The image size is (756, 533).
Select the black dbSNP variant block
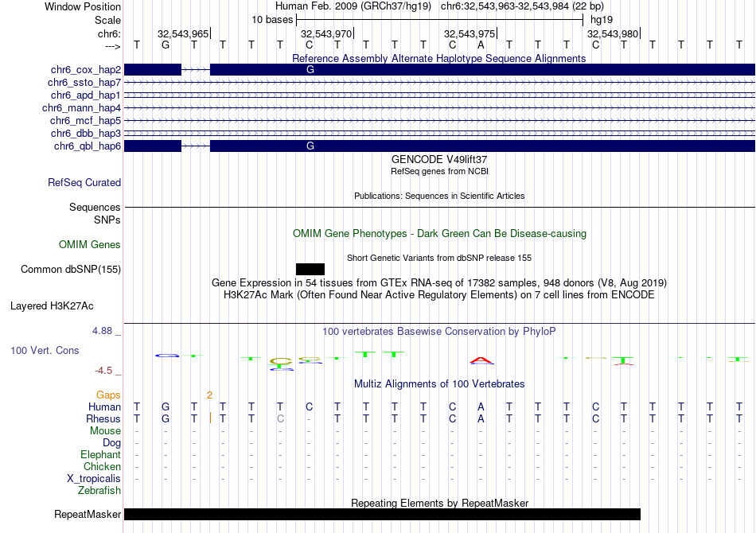(310, 270)
